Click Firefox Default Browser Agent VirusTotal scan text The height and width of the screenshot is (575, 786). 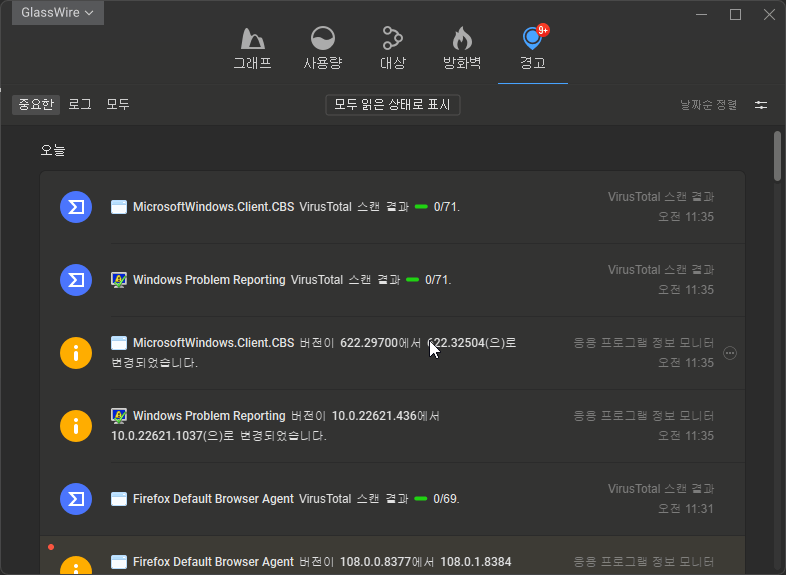[296, 499]
